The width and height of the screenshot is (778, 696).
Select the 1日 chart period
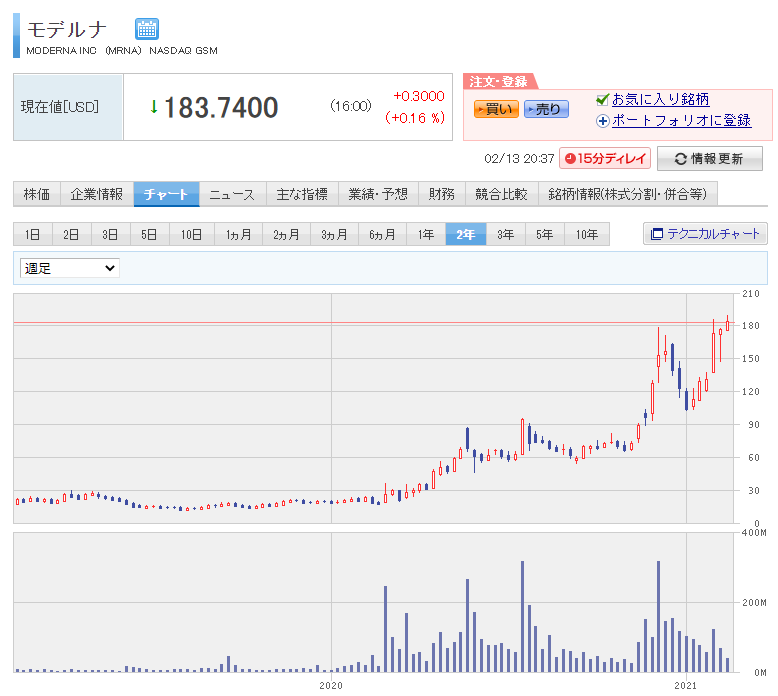[33, 234]
